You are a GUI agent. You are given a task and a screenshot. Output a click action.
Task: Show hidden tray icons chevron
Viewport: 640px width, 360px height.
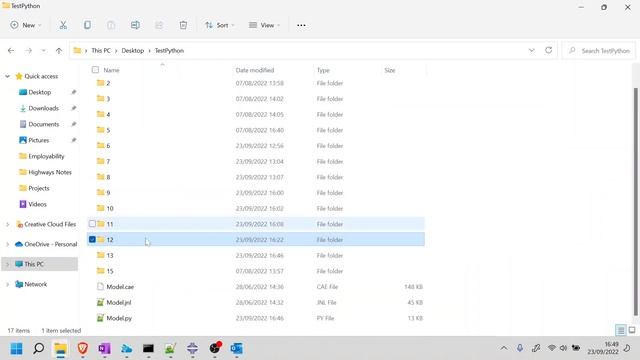[504, 348]
